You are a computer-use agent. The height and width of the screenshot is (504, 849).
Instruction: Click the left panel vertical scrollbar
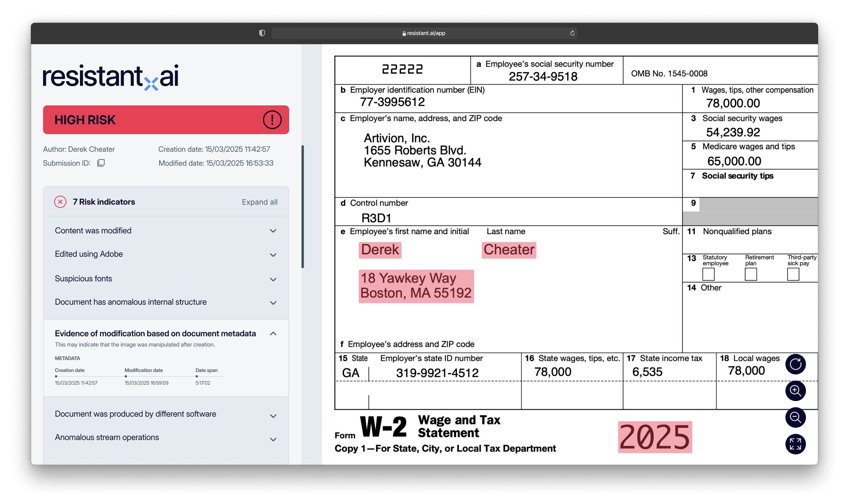(303, 207)
